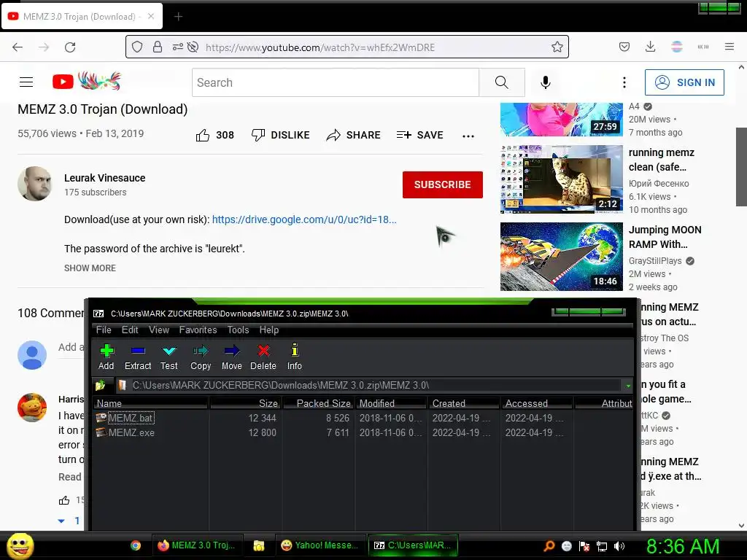This screenshot has width=747, height=560.
Task: Click the Firefox back arrow
Action: pyautogui.click(x=18, y=47)
